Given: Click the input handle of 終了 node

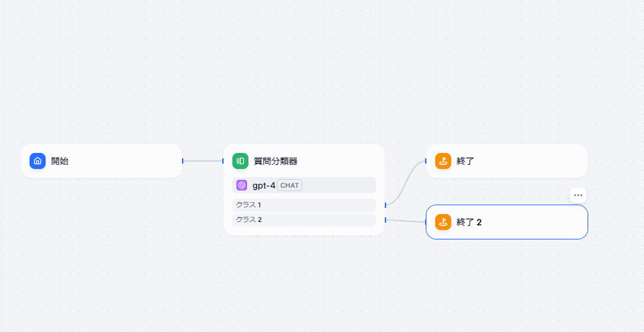Looking at the screenshot, I should pos(426,161).
